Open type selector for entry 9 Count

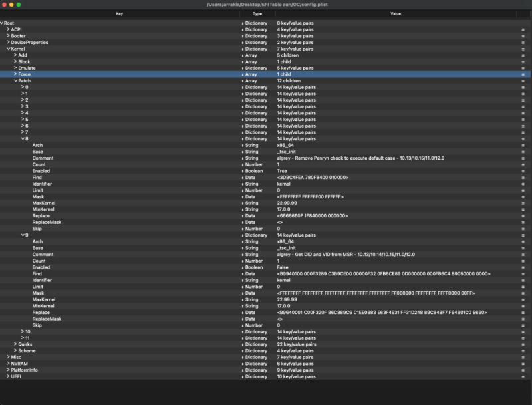coord(243,261)
